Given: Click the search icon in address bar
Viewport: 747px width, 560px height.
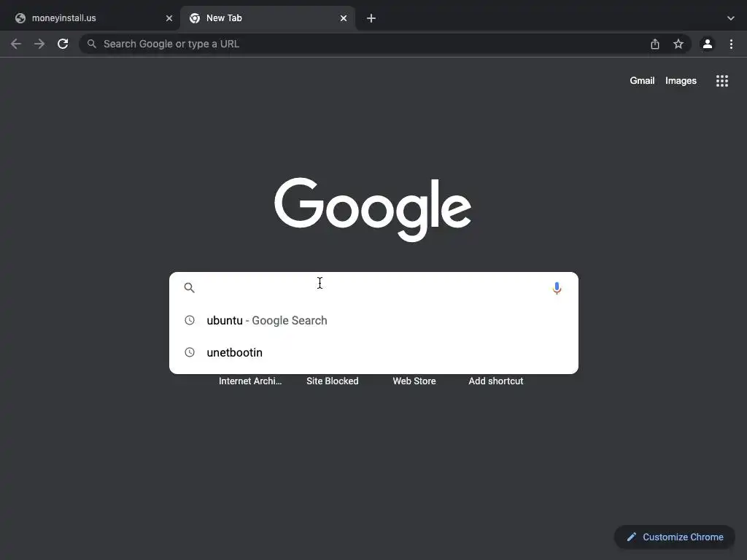Looking at the screenshot, I should pos(91,44).
